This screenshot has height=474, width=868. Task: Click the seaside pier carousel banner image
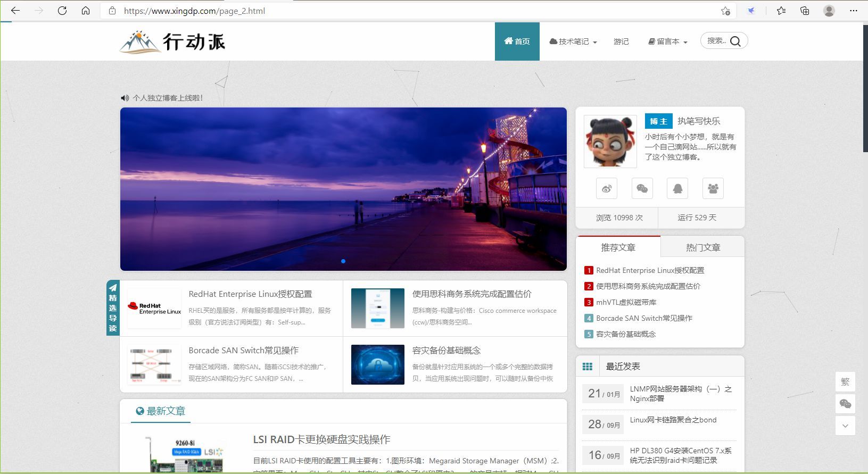coord(343,189)
